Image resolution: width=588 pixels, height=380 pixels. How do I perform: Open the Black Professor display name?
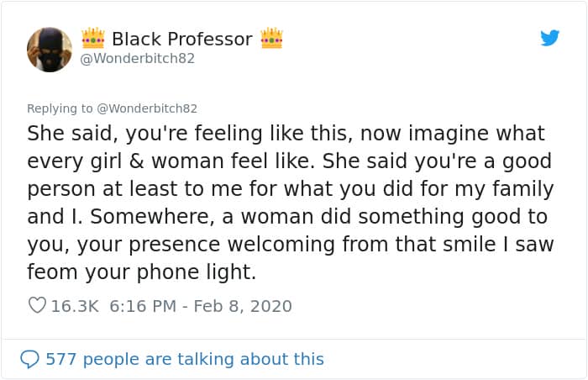pyautogui.click(x=181, y=39)
